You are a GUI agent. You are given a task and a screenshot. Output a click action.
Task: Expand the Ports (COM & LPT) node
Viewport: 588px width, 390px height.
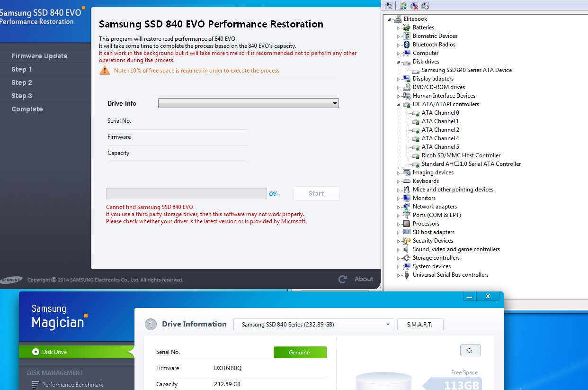(399, 216)
